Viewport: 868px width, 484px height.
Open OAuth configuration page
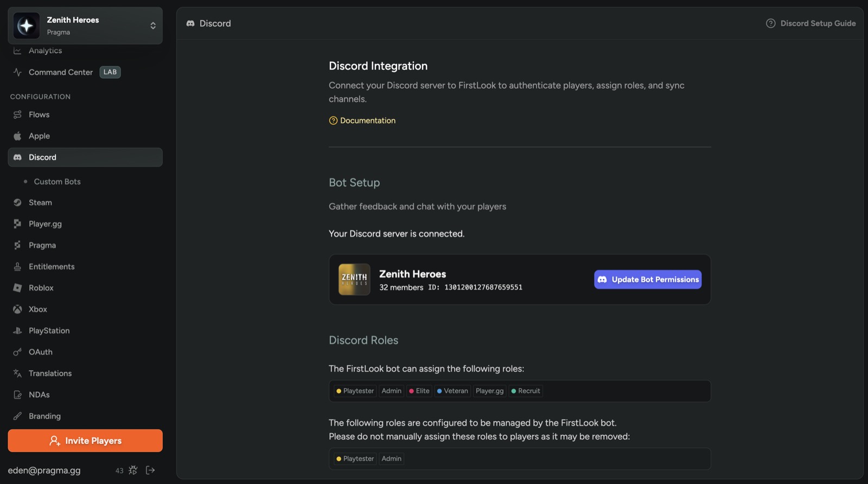41,352
